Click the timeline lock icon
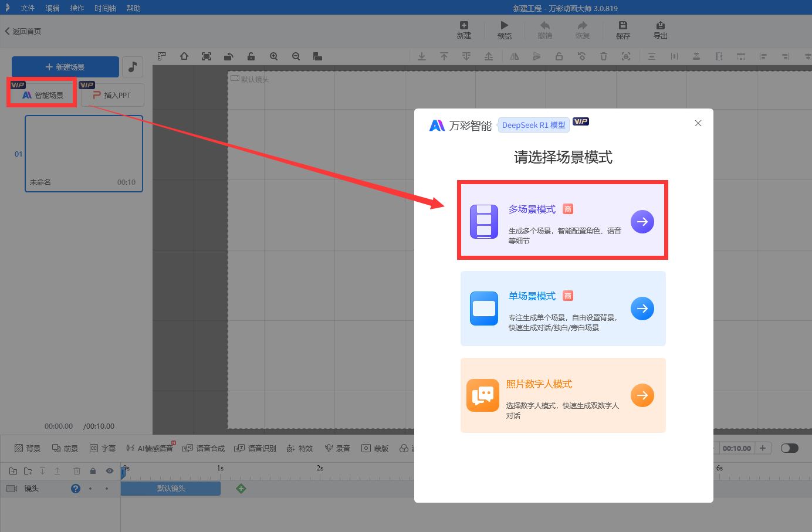Viewport: 812px width, 532px height. [x=93, y=471]
